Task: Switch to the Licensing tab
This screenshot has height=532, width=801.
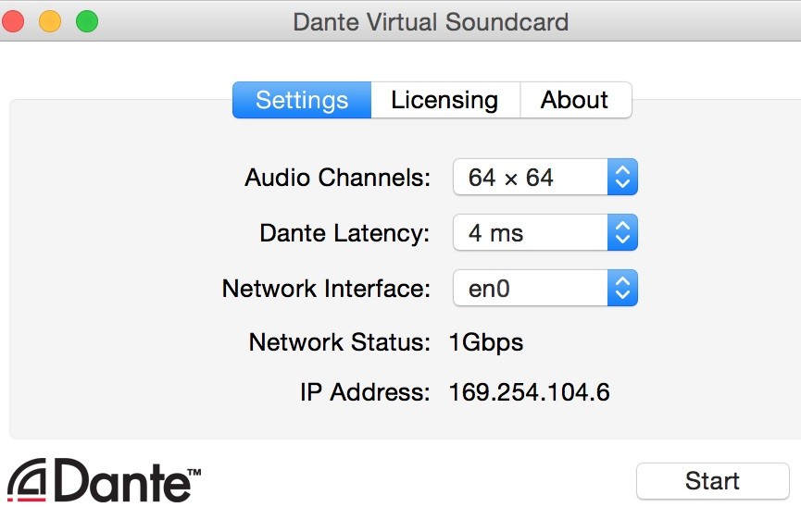Action: 445,100
